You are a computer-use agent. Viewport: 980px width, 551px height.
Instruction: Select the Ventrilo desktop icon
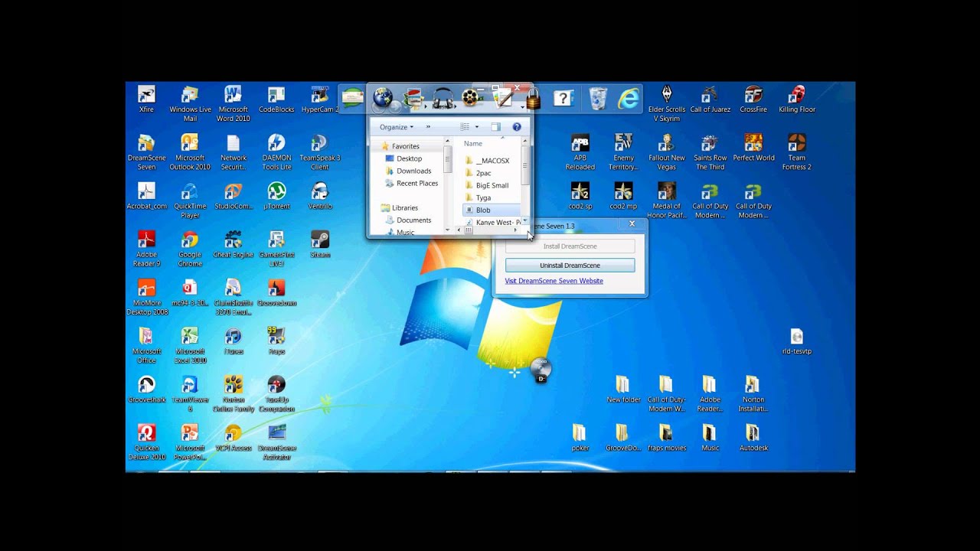pyautogui.click(x=320, y=196)
